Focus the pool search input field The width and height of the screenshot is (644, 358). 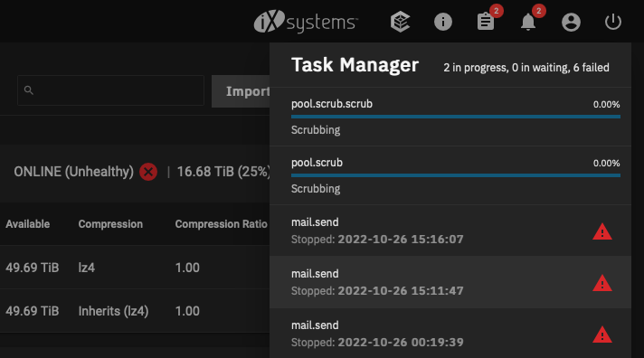point(110,90)
